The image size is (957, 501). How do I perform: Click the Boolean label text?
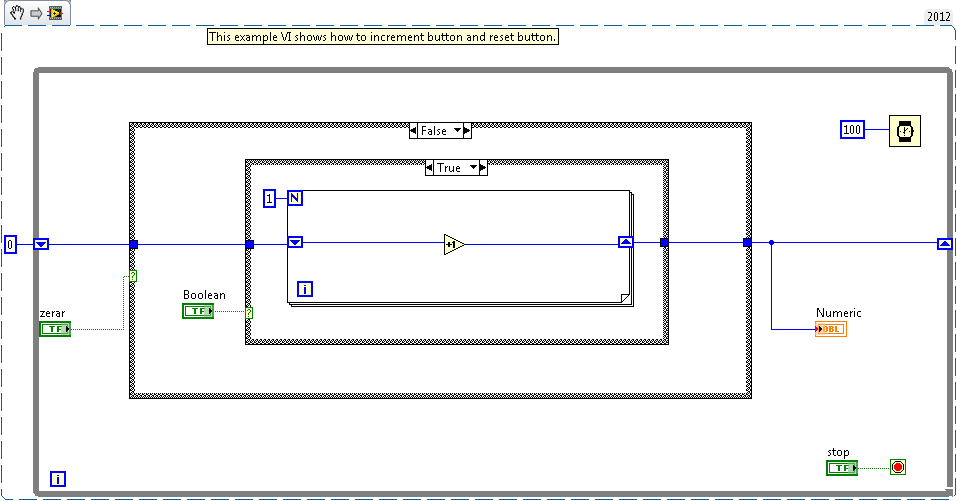click(x=204, y=295)
